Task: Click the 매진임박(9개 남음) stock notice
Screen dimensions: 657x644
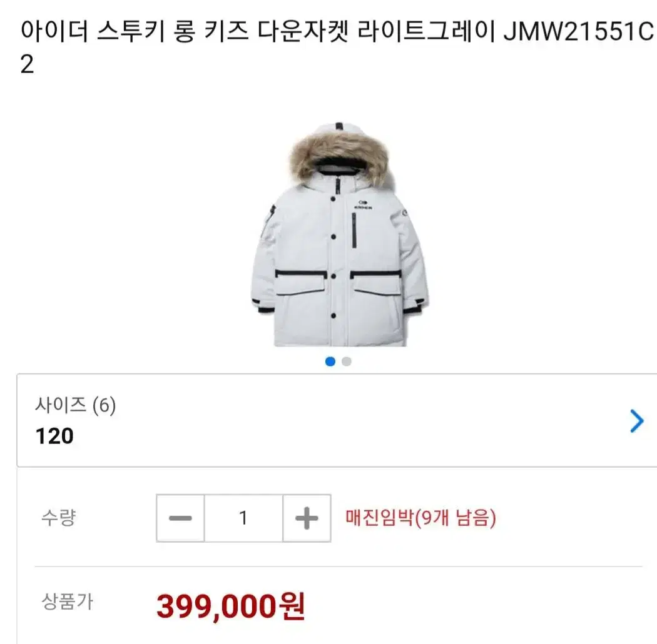Action: (x=420, y=518)
